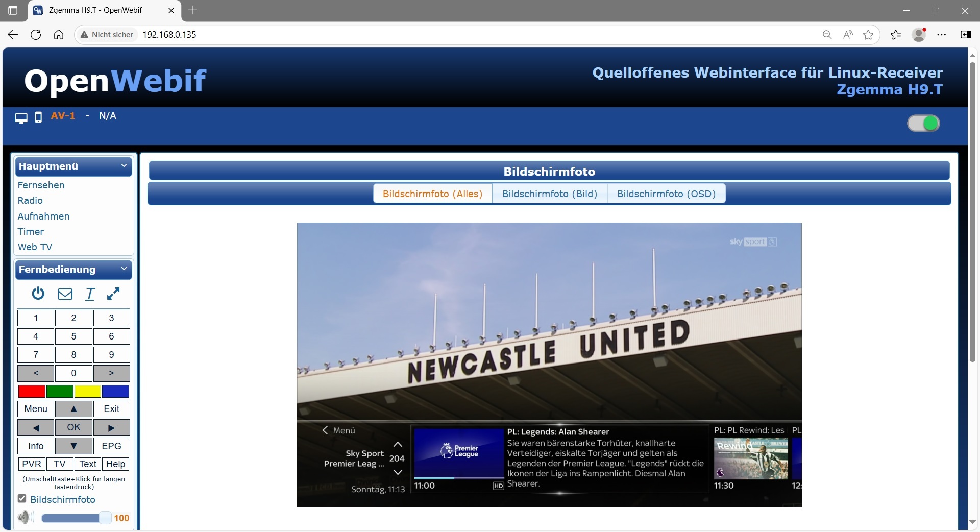Image resolution: width=980 pixels, height=532 pixels.
Task: Click the remote EPG button
Action: (x=111, y=446)
